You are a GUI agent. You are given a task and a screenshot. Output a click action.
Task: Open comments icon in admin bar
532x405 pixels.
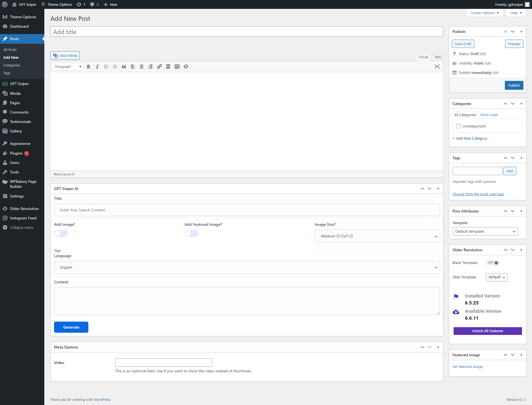click(x=94, y=4)
